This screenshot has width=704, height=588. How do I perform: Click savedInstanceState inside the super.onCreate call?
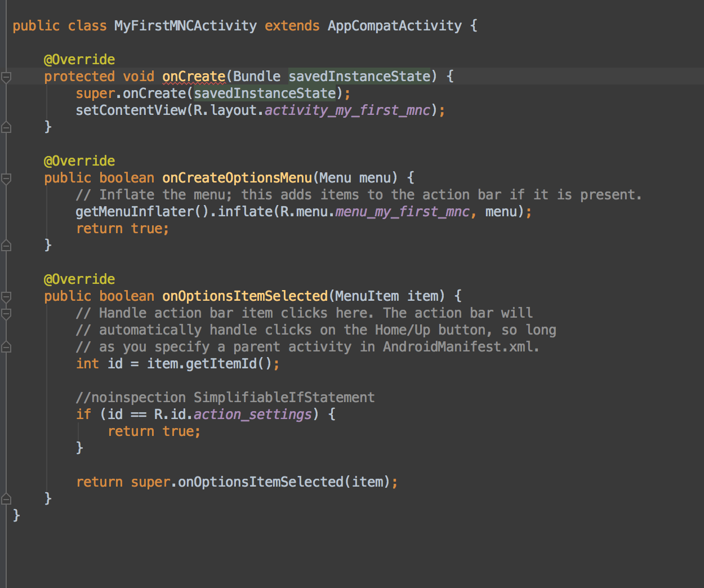[x=265, y=93]
